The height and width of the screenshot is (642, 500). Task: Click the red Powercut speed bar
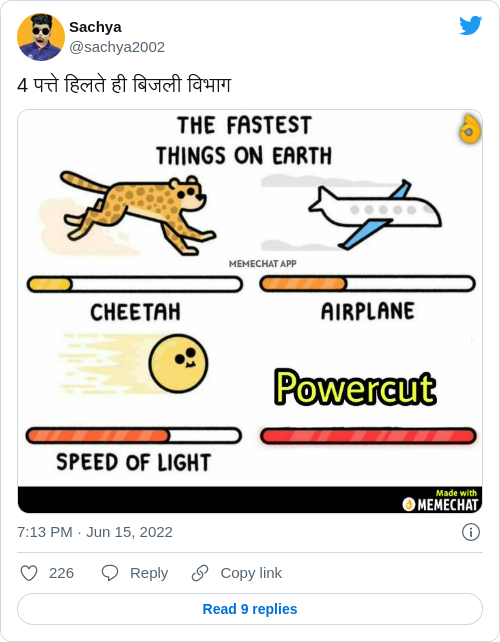click(x=368, y=436)
